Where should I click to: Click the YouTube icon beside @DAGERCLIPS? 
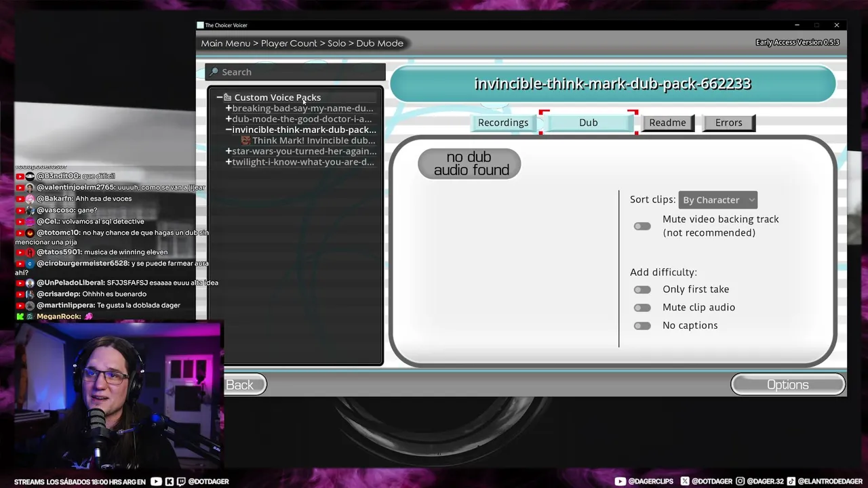click(x=620, y=481)
